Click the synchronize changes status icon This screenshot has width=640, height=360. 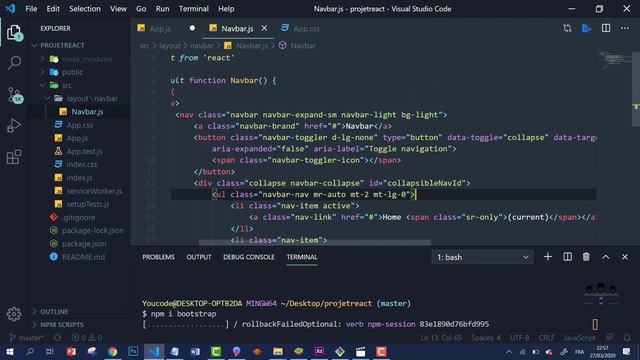click(x=58, y=338)
